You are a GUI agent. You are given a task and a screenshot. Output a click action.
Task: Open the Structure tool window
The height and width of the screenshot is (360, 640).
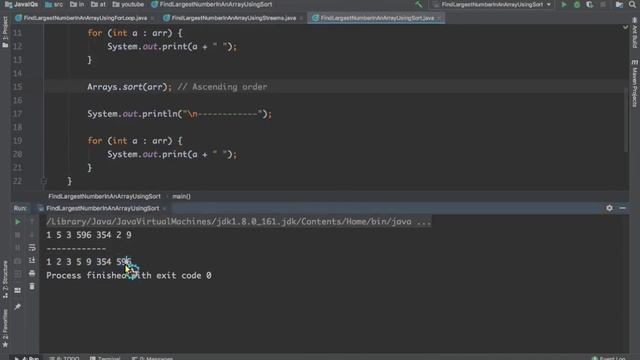[5, 279]
